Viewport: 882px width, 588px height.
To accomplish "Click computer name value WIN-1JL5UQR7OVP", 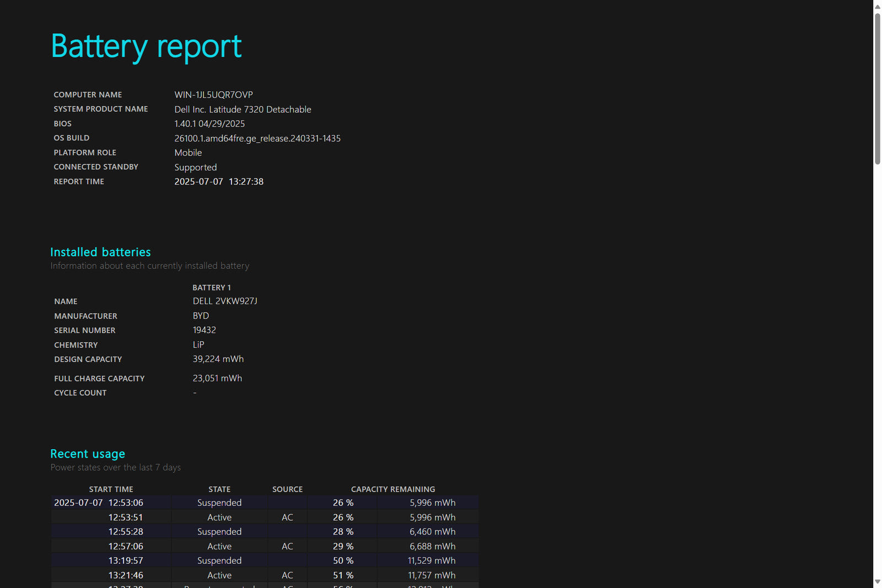I will [213, 95].
